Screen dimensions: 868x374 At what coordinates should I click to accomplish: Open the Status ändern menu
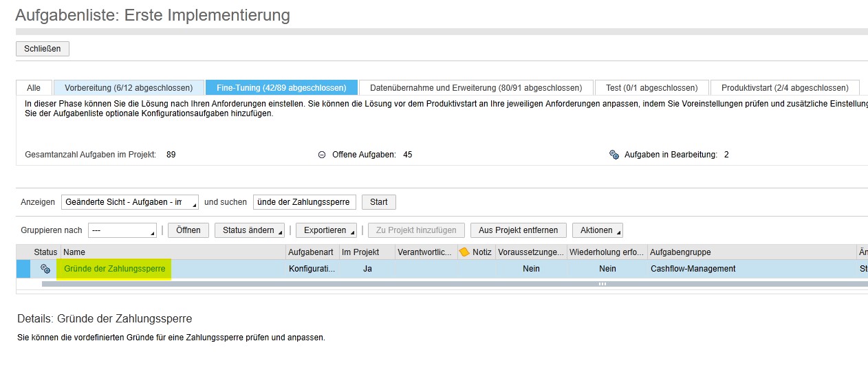pos(250,230)
